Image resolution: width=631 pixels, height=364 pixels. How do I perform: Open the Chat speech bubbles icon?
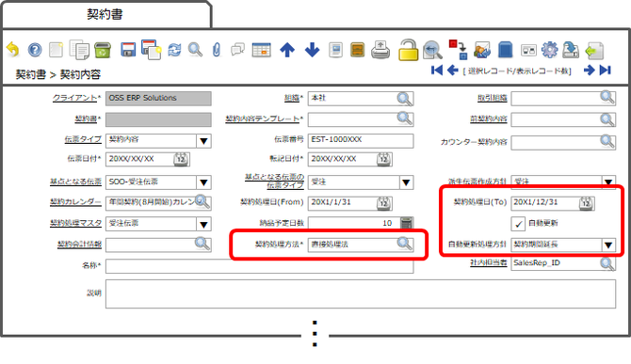(x=238, y=50)
